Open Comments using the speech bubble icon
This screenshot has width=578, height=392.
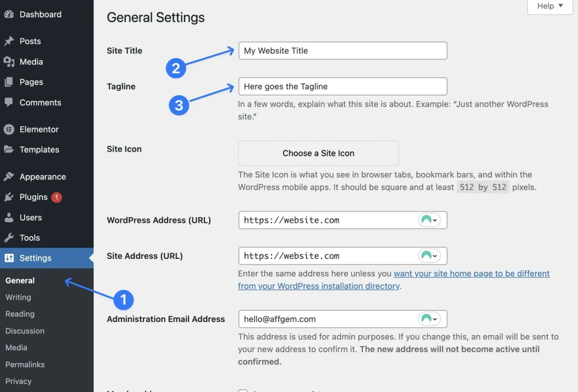[9, 102]
